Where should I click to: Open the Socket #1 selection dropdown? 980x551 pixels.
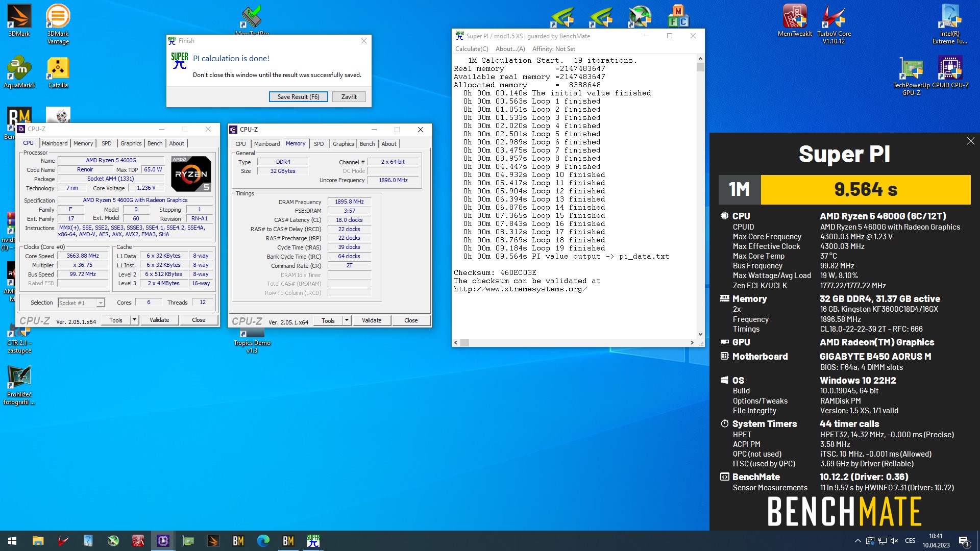(81, 303)
